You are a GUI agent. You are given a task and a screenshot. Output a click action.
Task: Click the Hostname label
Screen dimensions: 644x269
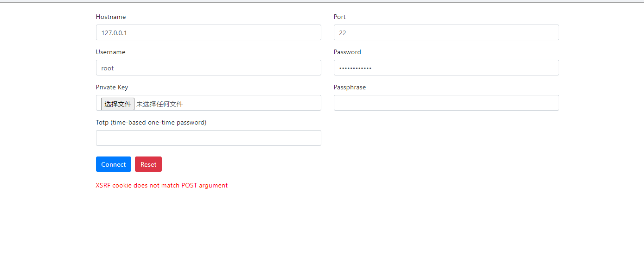[x=111, y=17]
